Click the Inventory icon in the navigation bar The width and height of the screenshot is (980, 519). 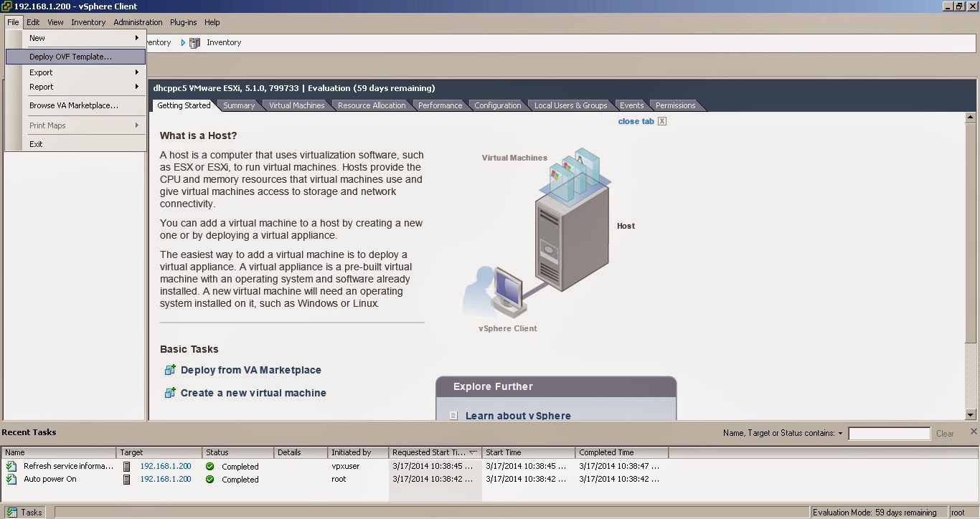[x=194, y=42]
